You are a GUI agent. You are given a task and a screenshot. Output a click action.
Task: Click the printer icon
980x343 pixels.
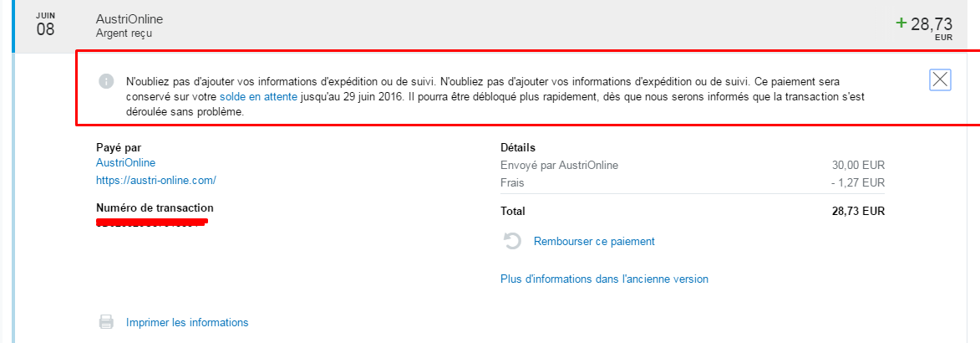106,322
